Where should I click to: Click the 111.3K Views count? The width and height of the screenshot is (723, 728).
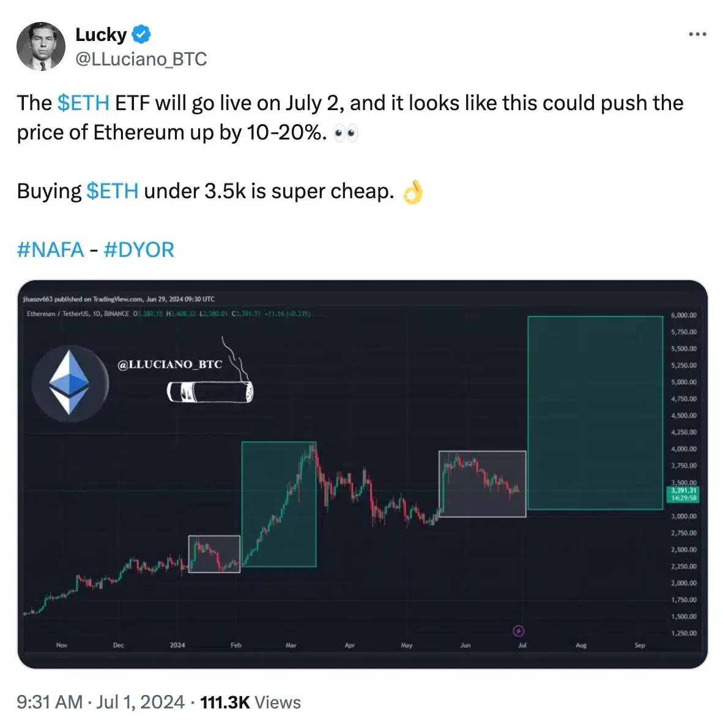click(250, 702)
